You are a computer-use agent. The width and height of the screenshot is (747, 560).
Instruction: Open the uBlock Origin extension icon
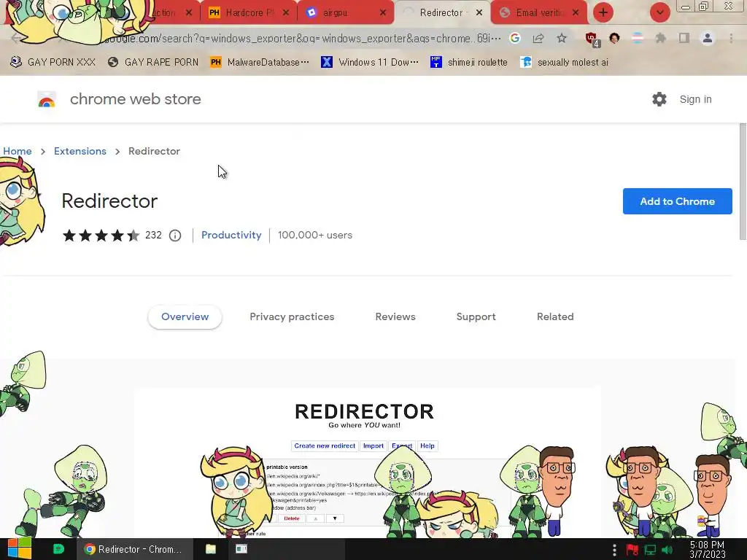click(592, 39)
